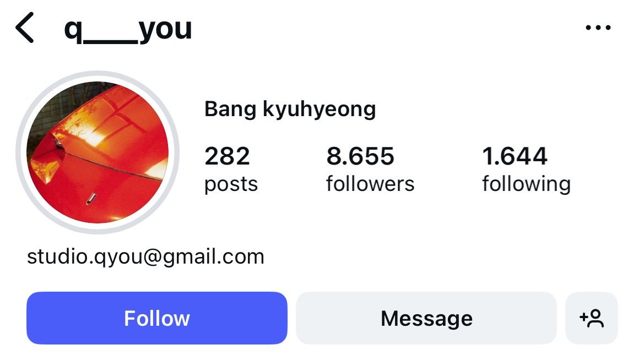Click the word "posts" label

click(x=231, y=184)
